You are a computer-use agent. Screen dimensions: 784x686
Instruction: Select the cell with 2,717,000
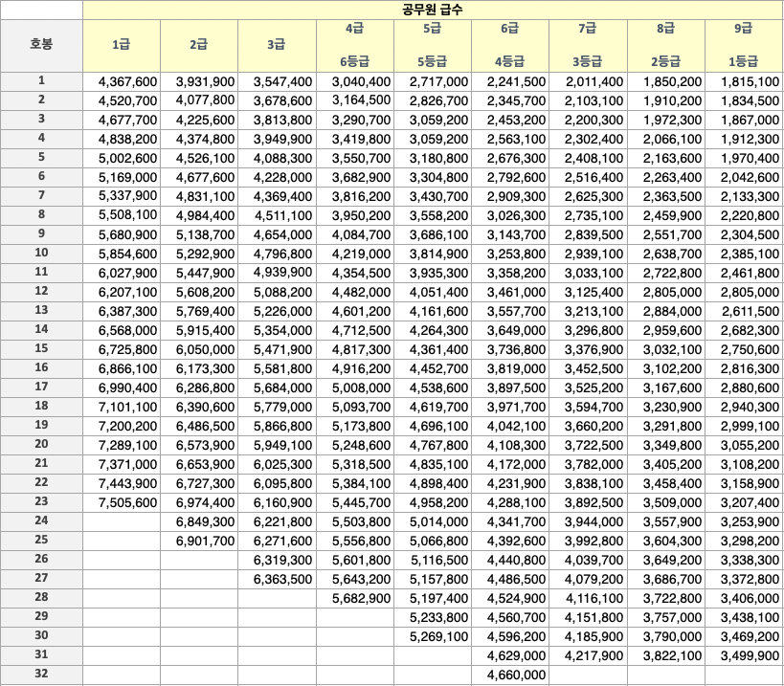[433, 82]
